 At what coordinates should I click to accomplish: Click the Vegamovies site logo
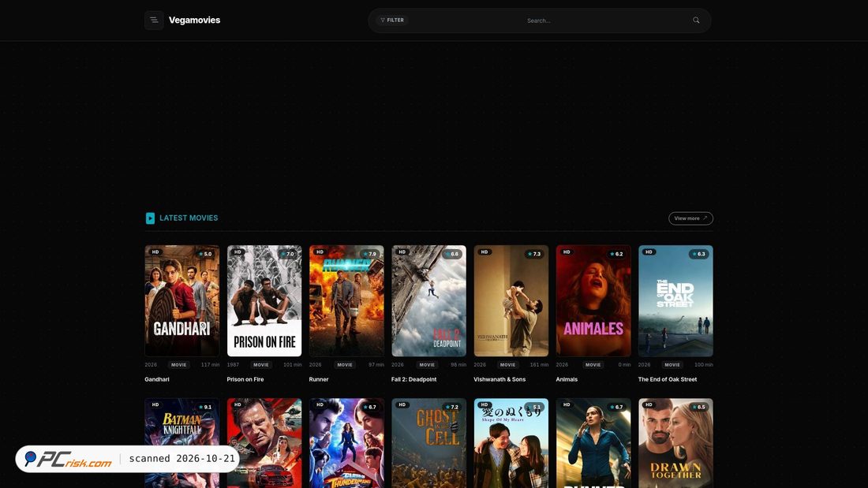[194, 20]
